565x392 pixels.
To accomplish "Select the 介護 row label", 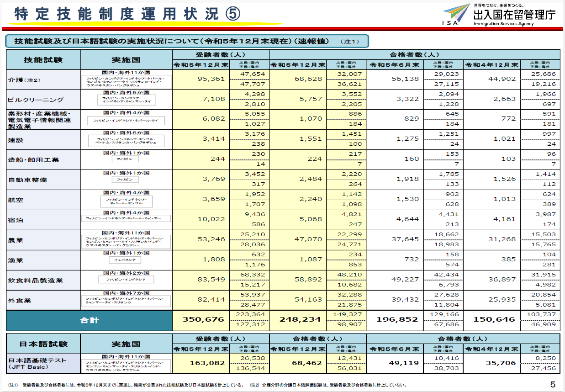I will tap(24, 79).
